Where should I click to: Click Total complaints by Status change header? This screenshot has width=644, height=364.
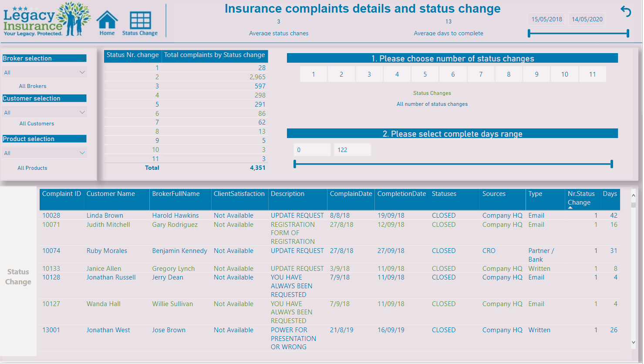pos(215,55)
